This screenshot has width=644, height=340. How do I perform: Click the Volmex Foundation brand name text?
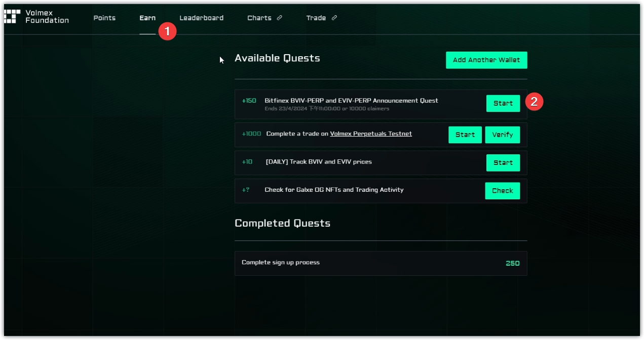pos(47,17)
